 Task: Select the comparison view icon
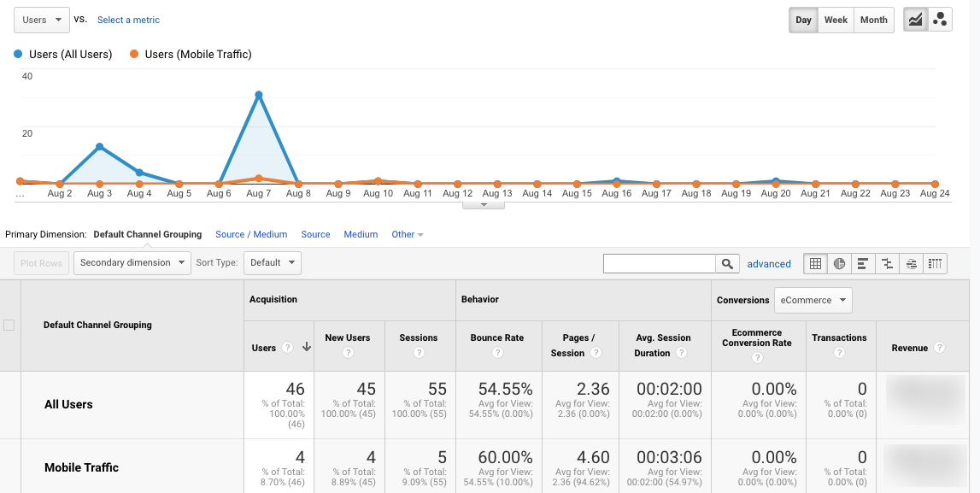pyautogui.click(x=886, y=263)
